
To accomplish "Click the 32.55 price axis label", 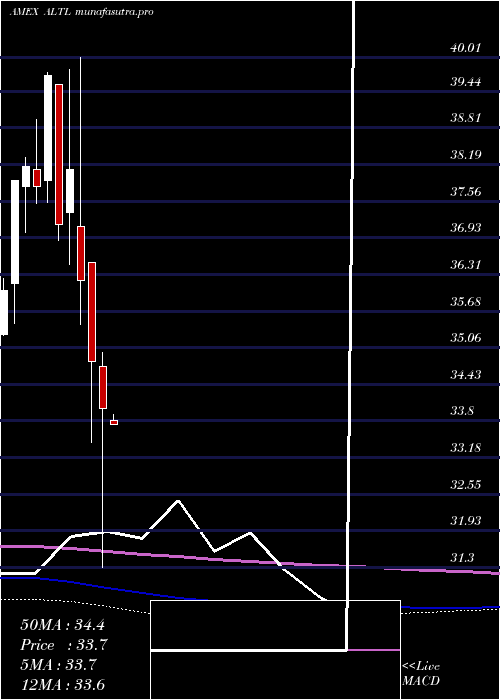I will 466,484.
